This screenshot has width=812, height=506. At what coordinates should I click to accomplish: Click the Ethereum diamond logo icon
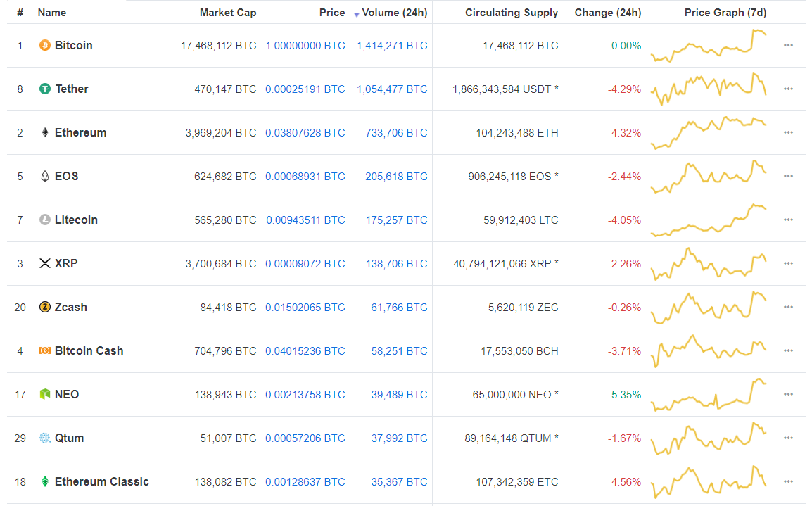tap(45, 133)
